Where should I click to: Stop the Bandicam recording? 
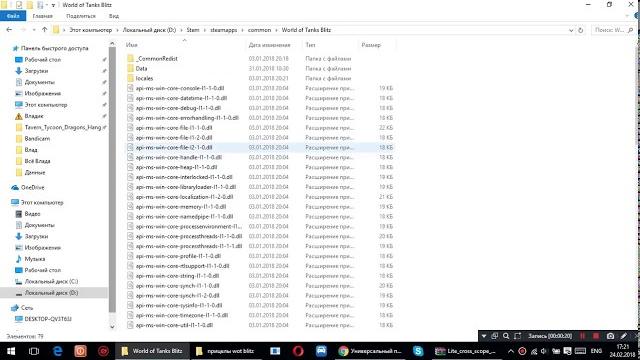pyautogui.click(x=596, y=336)
